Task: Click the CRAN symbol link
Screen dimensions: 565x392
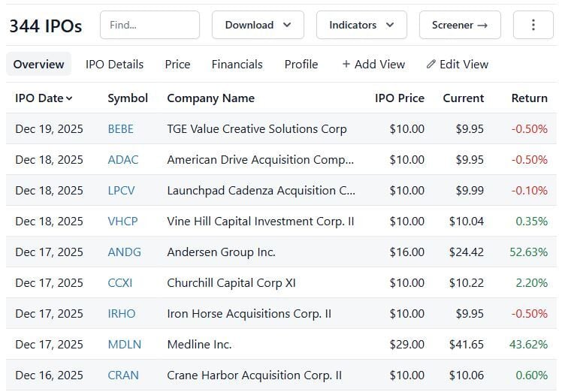Action: pos(123,375)
